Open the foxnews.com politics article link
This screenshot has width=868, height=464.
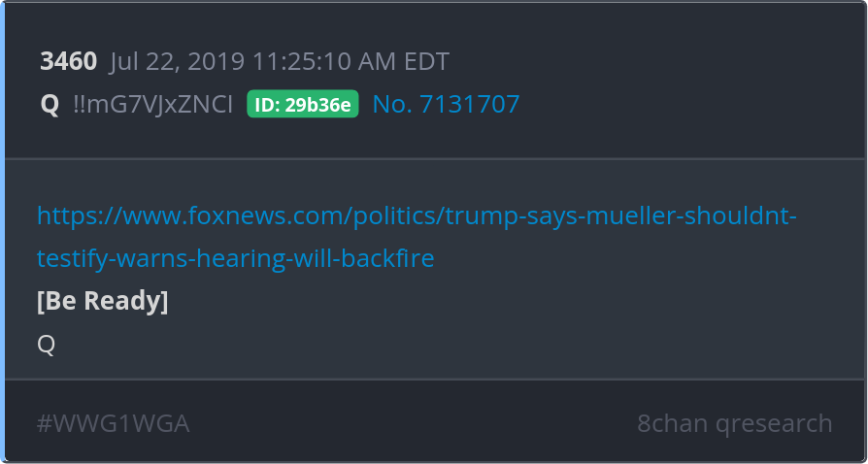[x=417, y=215]
